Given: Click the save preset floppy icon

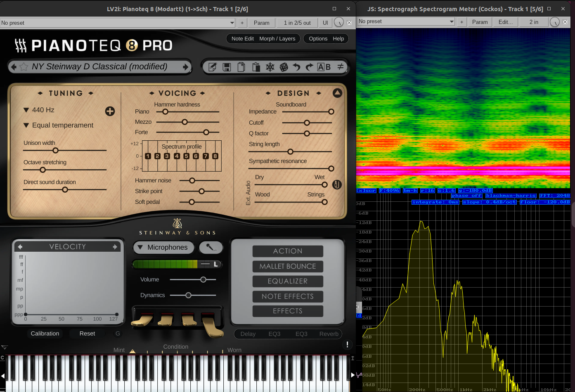Looking at the screenshot, I should (x=227, y=67).
